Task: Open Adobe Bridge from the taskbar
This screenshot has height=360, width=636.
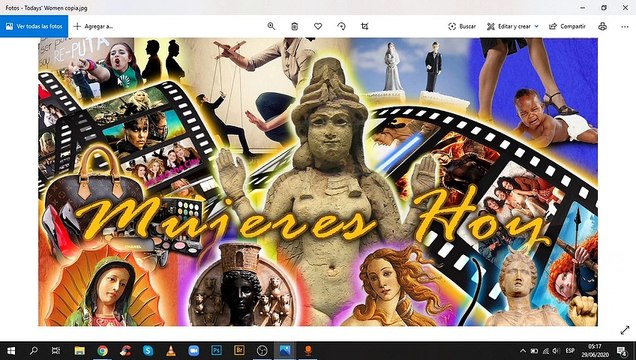Action: pyautogui.click(x=239, y=351)
